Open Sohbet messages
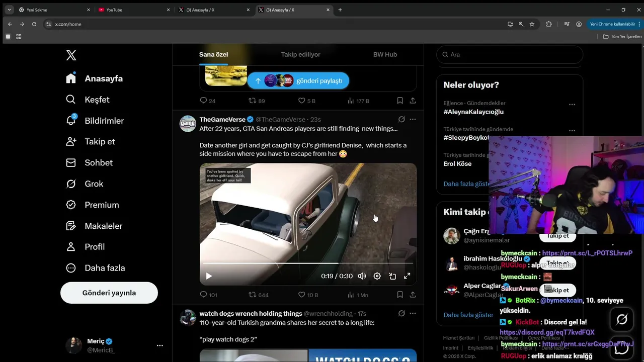The image size is (644, 362). click(89, 162)
